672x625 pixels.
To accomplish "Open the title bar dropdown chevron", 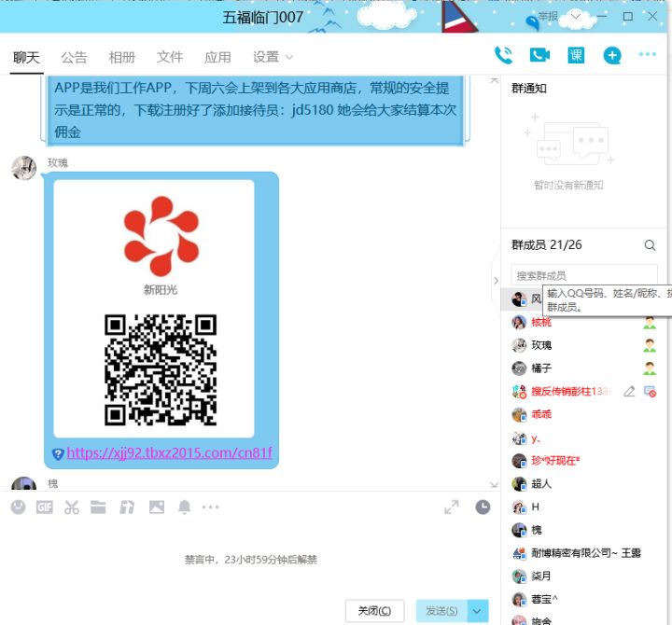I will [576, 16].
